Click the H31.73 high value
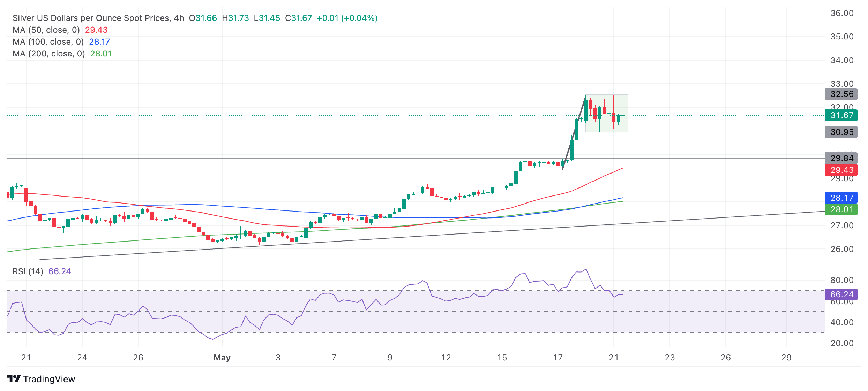868x391 pixels. pyautogui.click(x=235, y=18)
